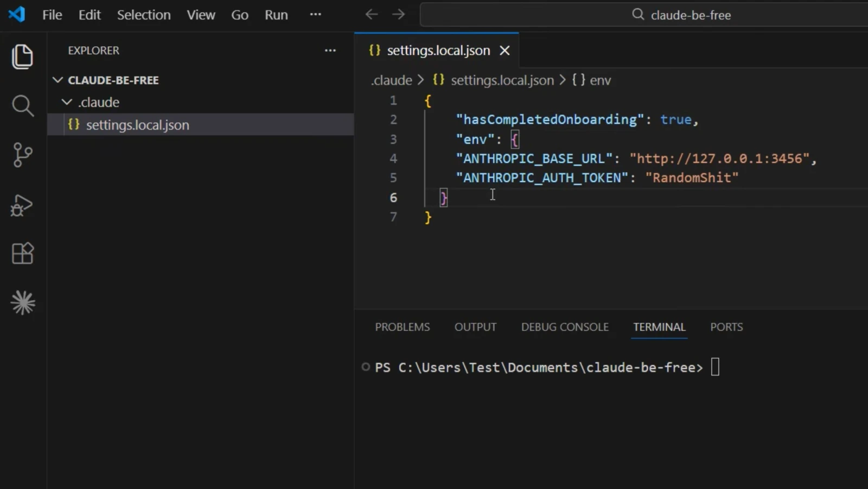
Task: Click the .claude breadcrumb segment
Action: coord(391,80)
